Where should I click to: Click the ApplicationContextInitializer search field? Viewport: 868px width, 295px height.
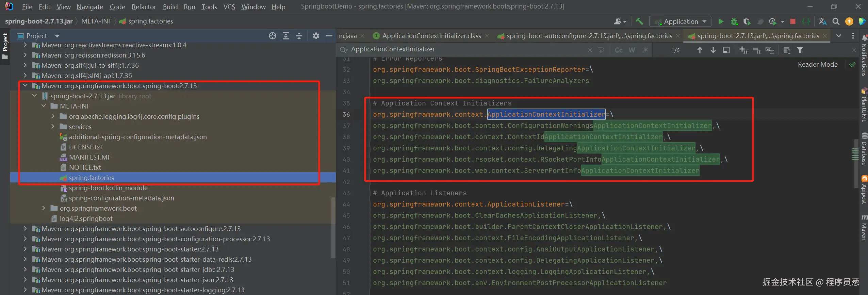[466, 49]
